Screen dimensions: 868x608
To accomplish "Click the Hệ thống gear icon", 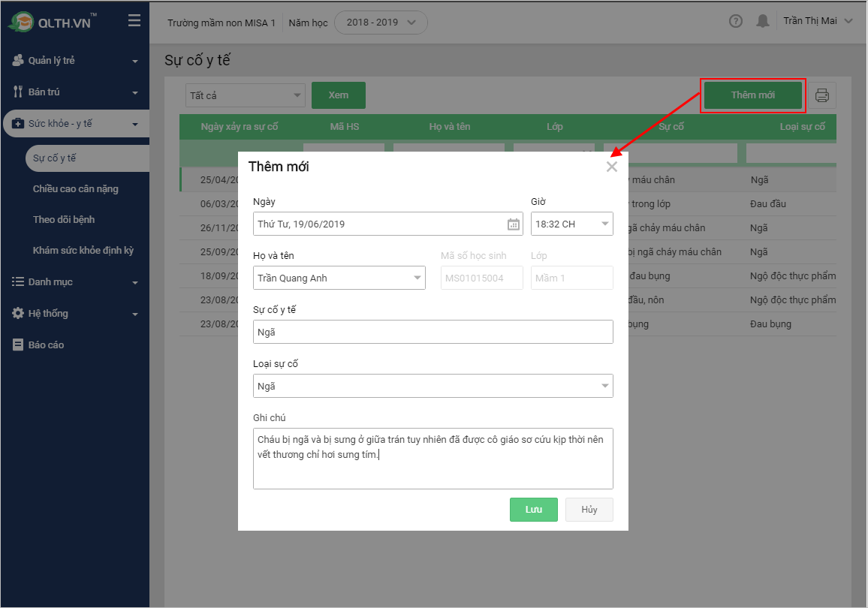I will point(18,313).
